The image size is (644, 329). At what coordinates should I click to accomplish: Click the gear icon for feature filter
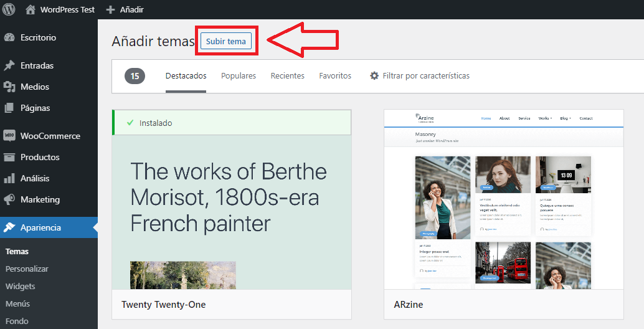click(374, 75)
